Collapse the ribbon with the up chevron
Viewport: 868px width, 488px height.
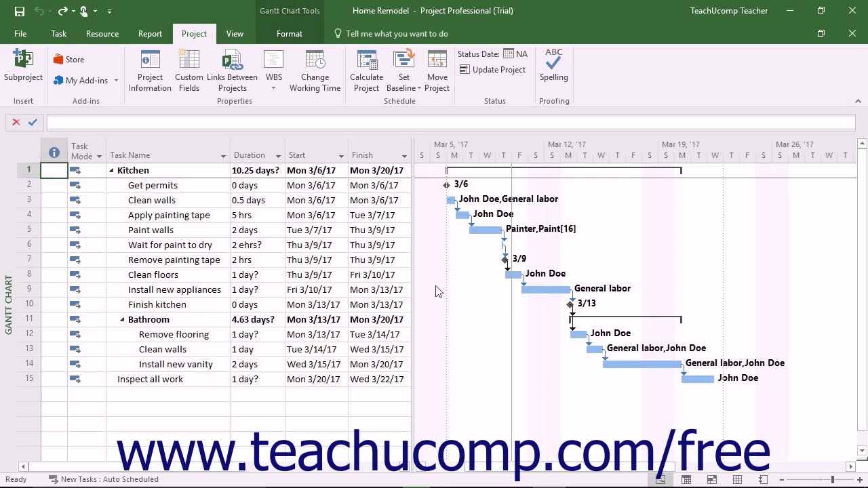pos(858,101)
